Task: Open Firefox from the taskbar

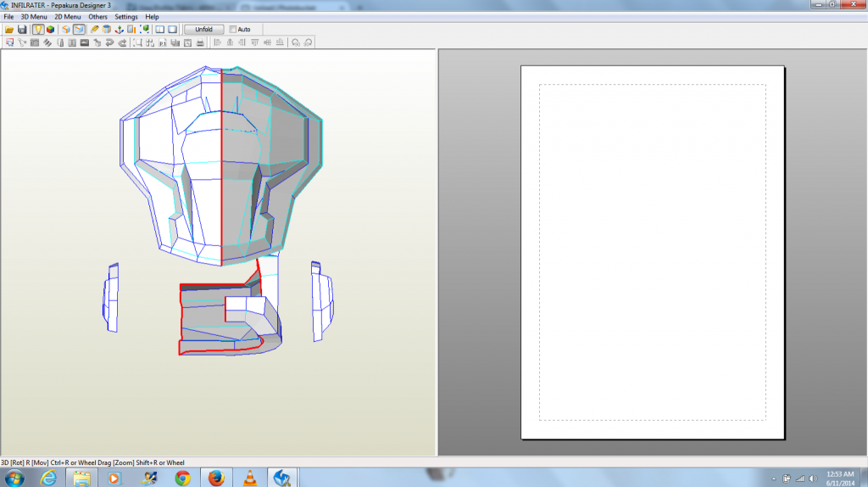Action: (215, 478)
